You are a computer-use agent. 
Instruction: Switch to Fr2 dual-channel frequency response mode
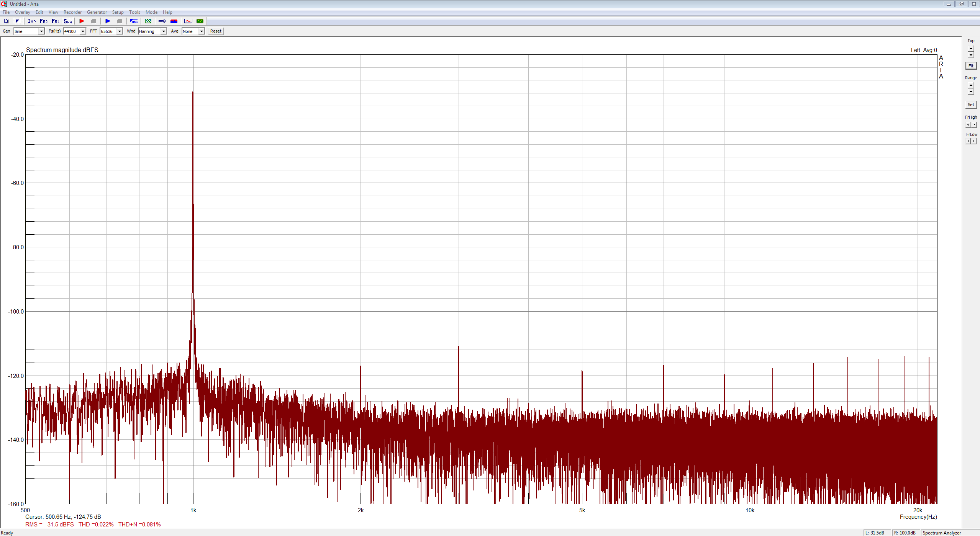click(x=44, y=21)
